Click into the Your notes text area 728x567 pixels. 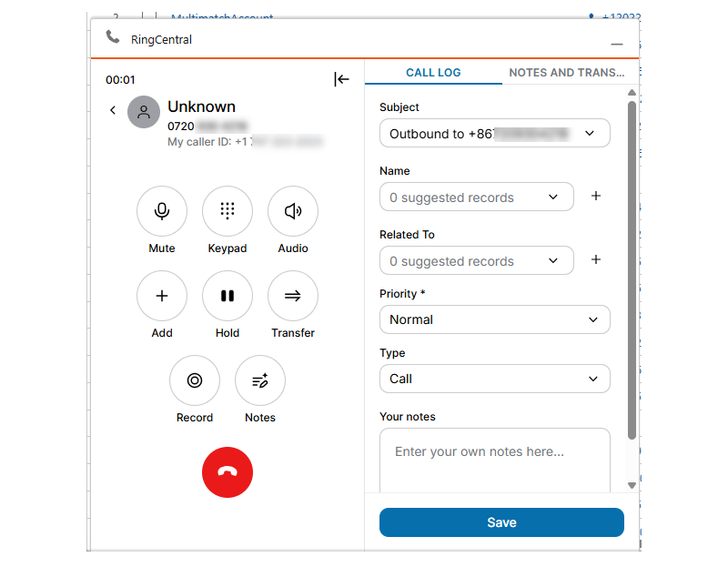tap(495, 461)
